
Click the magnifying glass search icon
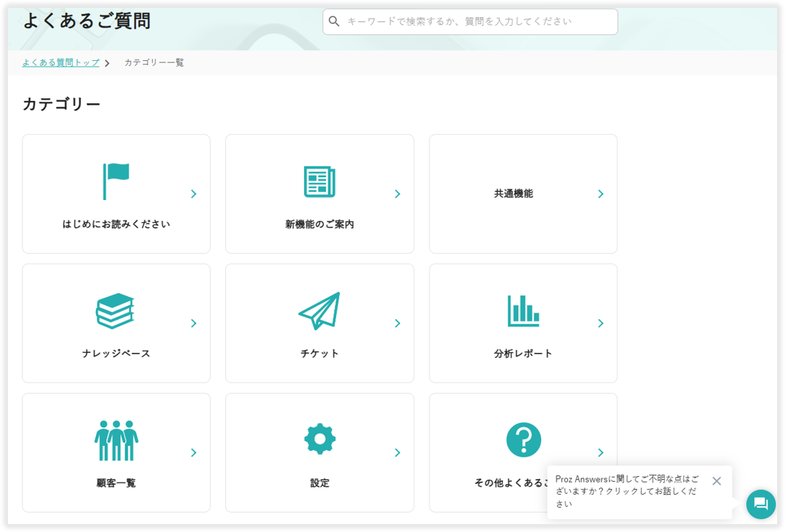[334, 22]
